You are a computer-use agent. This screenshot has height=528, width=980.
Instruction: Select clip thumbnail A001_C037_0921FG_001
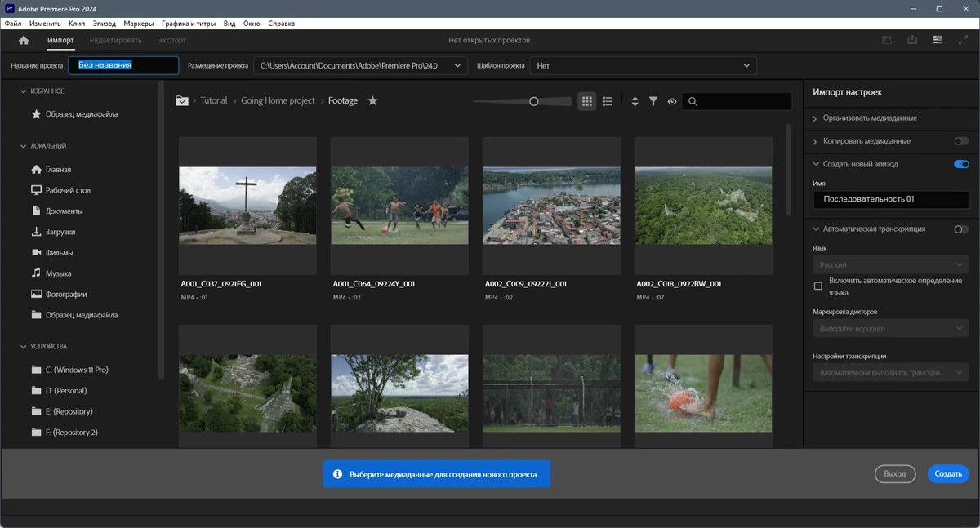(247, 206)
